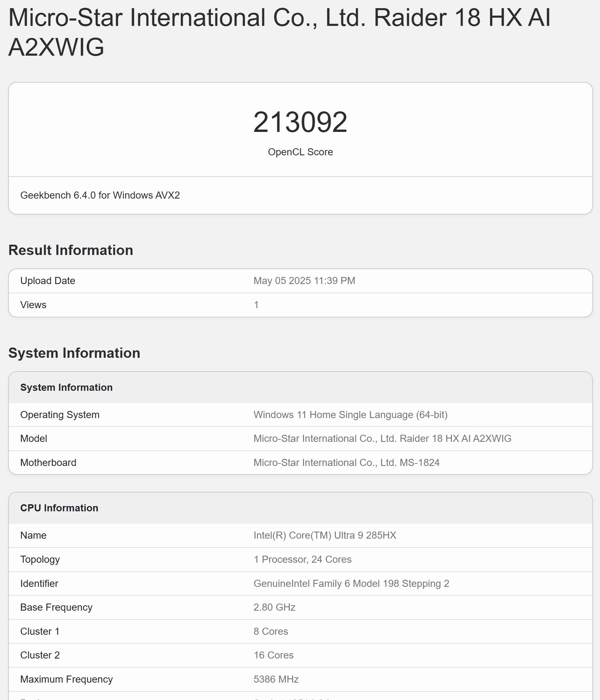This screenshot has width=600, height=700.
Task: Click the Cluster 2 row label
Action: [x=40, y=655]
